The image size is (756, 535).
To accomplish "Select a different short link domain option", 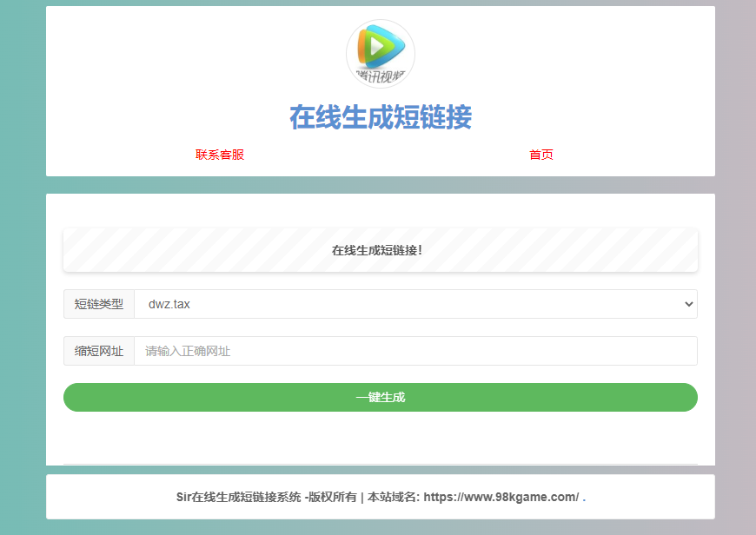I will click(x=415, y=304).
